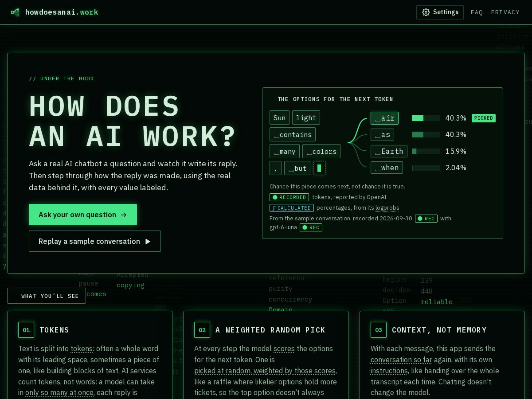Choose the "as" next-token option
This screenshot has height=399, width=532.
click(382, 134)
